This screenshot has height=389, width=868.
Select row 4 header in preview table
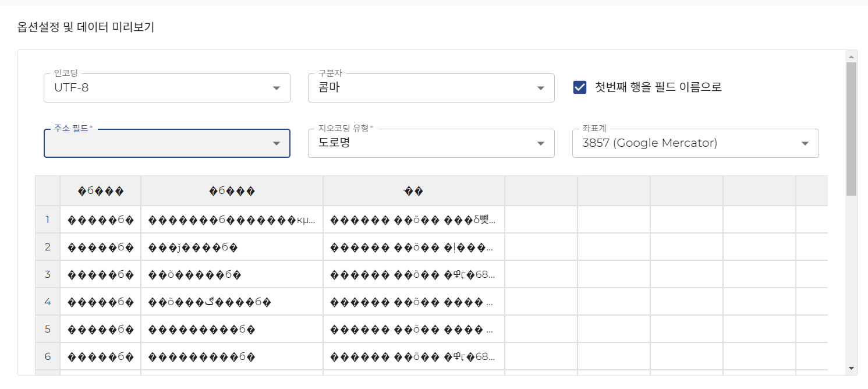pos(48,302)
